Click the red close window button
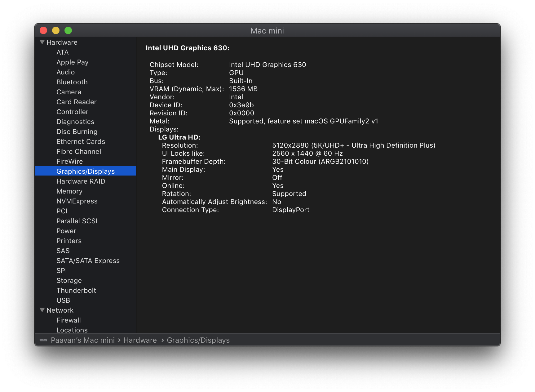The height and width of the screenshot is (392, 535). click(x=43, y=30)
